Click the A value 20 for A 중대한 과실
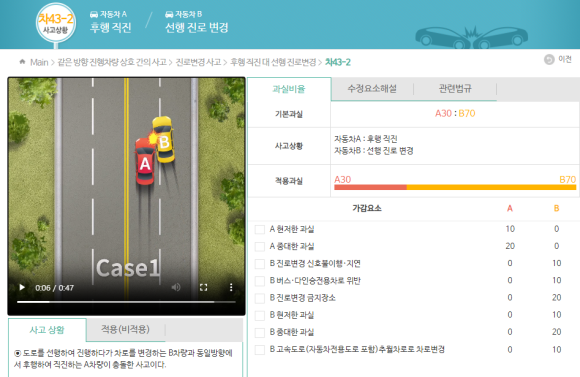 [510, 246]
